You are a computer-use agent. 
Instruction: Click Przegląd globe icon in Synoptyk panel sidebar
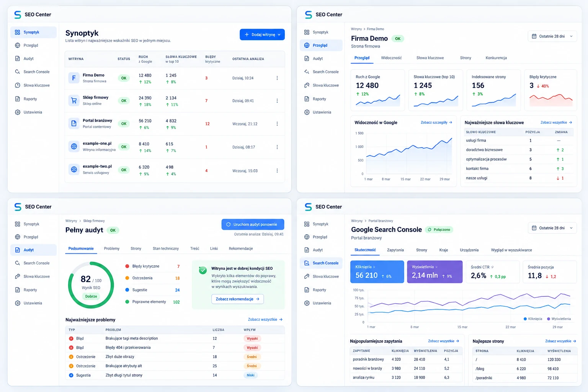pyautogui.click(x=18, y=45)
